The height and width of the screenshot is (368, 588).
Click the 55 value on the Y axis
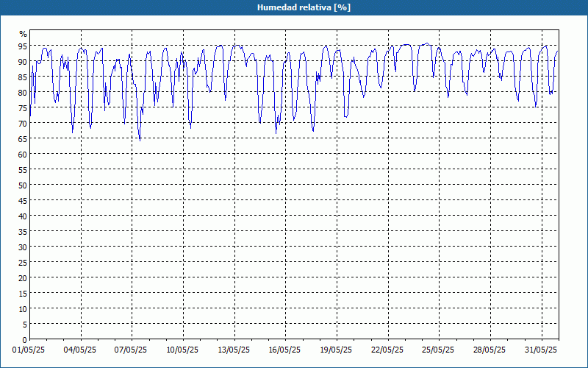23,170
